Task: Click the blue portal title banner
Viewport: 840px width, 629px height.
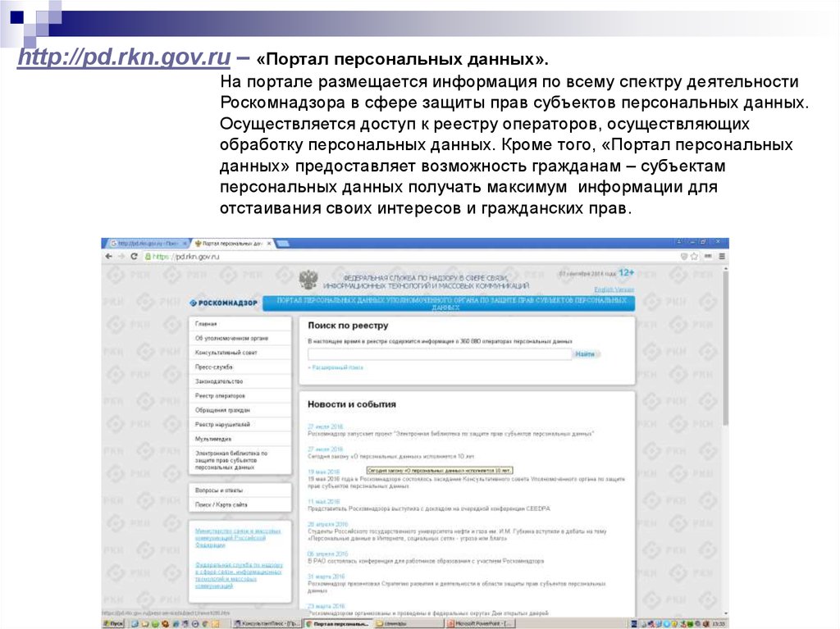Action: point(449,303)
